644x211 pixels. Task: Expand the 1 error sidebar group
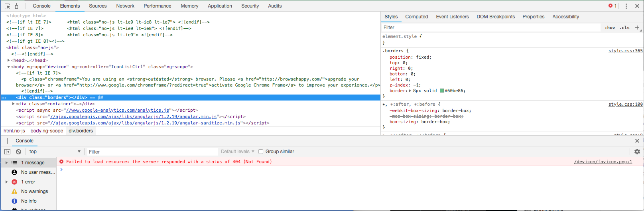[6, 182]
